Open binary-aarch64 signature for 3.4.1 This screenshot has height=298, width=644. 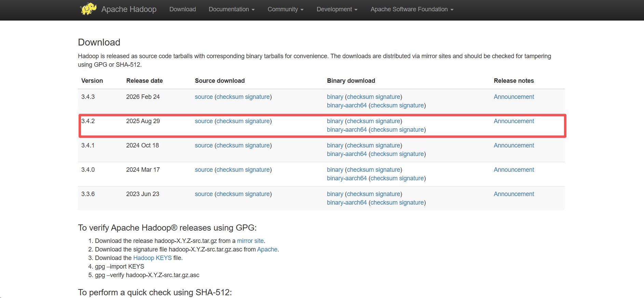click(x=411, y=154)
